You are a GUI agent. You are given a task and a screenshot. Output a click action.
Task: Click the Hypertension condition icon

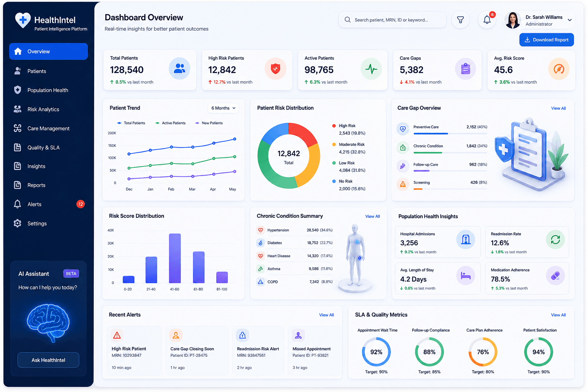(261, 230)
